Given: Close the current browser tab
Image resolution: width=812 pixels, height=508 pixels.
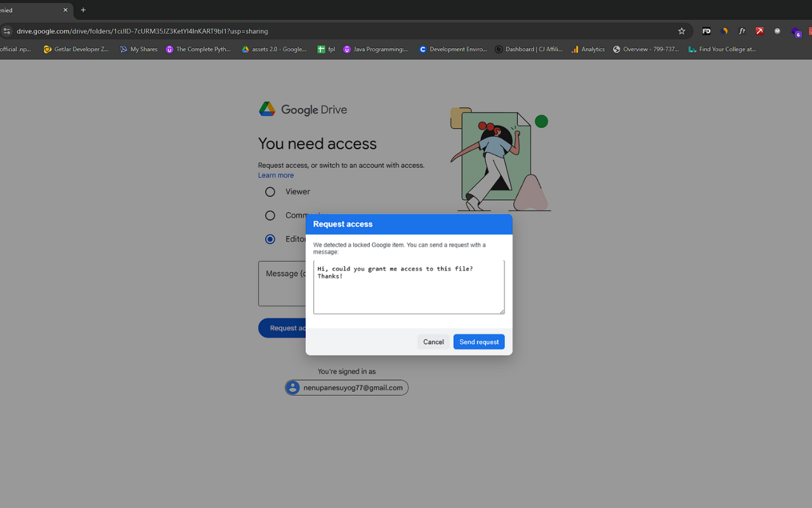Looking at the screenshot, I should click(x=65, y=10).
